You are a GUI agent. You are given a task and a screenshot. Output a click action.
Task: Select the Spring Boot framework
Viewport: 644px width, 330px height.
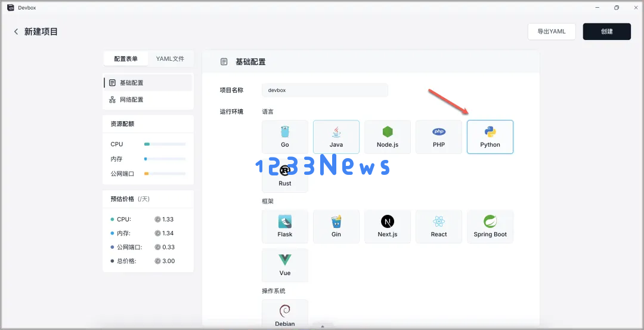pos(490,226)
